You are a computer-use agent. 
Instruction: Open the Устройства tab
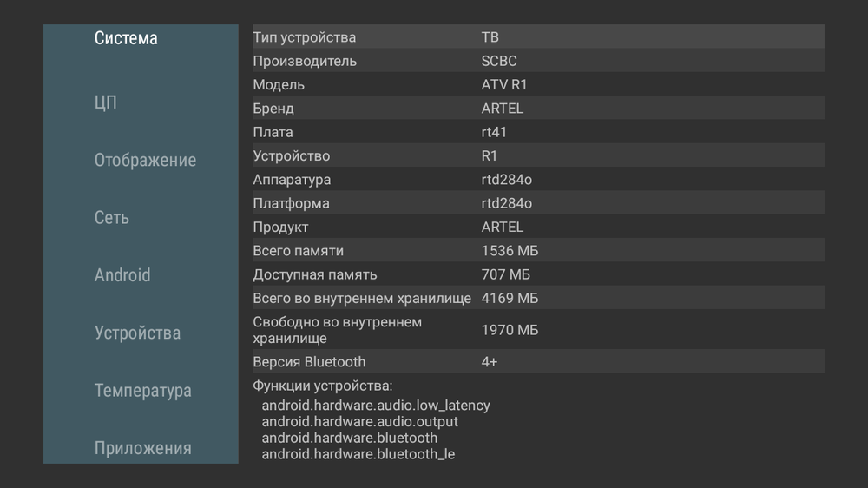pos(137,333)
